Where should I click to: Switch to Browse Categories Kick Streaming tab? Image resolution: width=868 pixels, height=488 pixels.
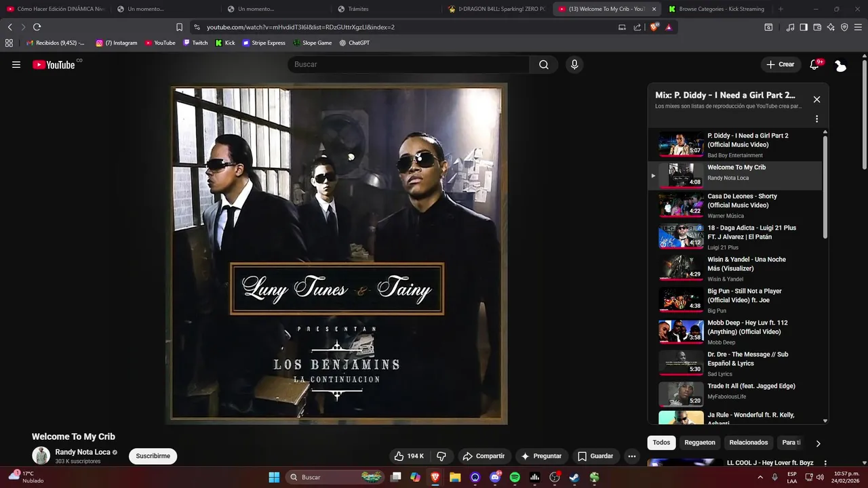[x=716, y=9]
